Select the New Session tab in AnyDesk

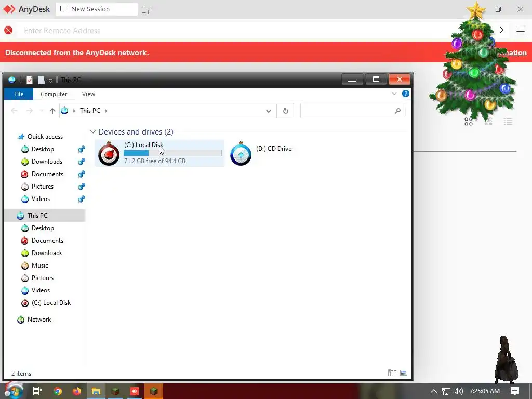(97, 9)
